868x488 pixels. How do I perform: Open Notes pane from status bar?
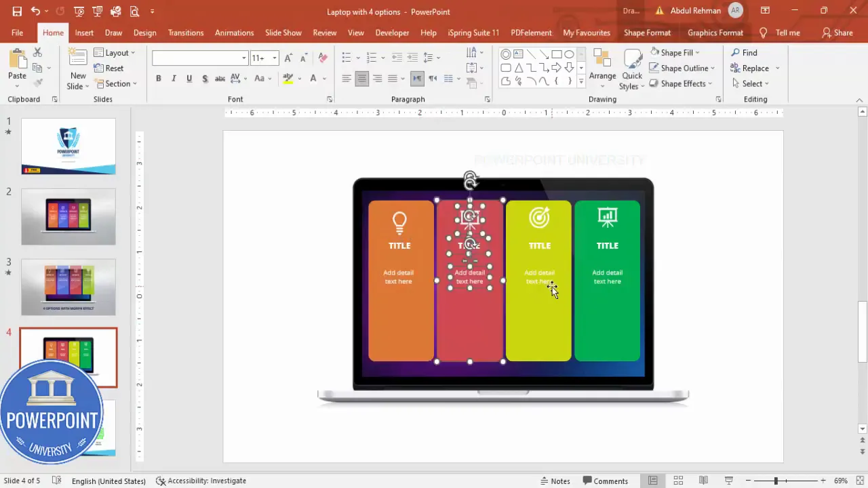pyautogui.click(x=555, y=481)
